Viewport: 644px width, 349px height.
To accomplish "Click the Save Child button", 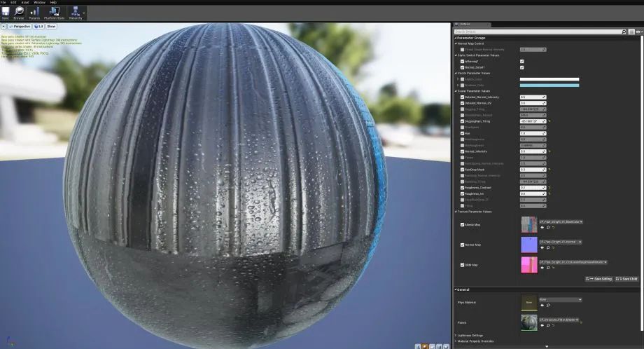I will pyautogui.click(x=626, y=279).
